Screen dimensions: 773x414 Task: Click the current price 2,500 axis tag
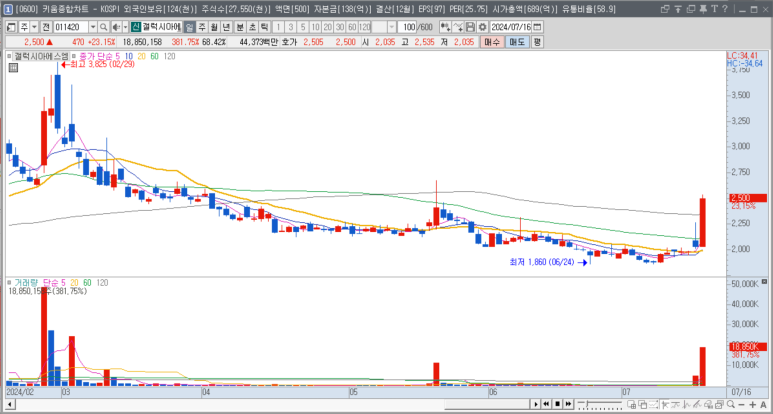pyautogui.click(x=747, y=198)
